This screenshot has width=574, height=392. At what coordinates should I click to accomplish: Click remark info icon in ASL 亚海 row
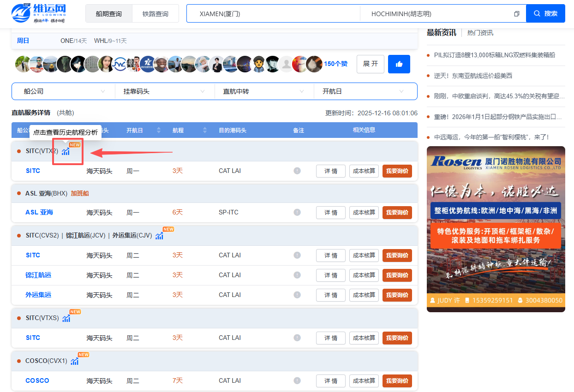point(297,213)
